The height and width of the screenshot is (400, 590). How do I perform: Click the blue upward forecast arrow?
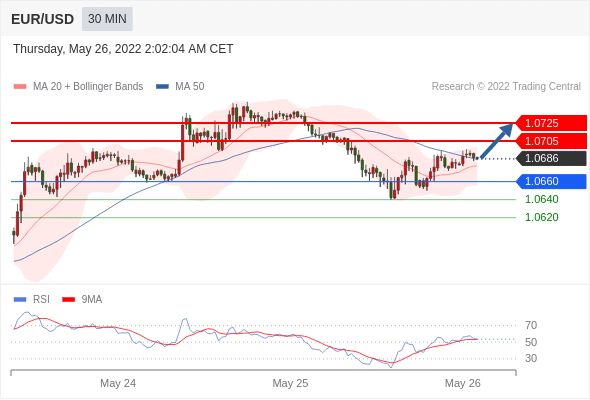point(497,141)
